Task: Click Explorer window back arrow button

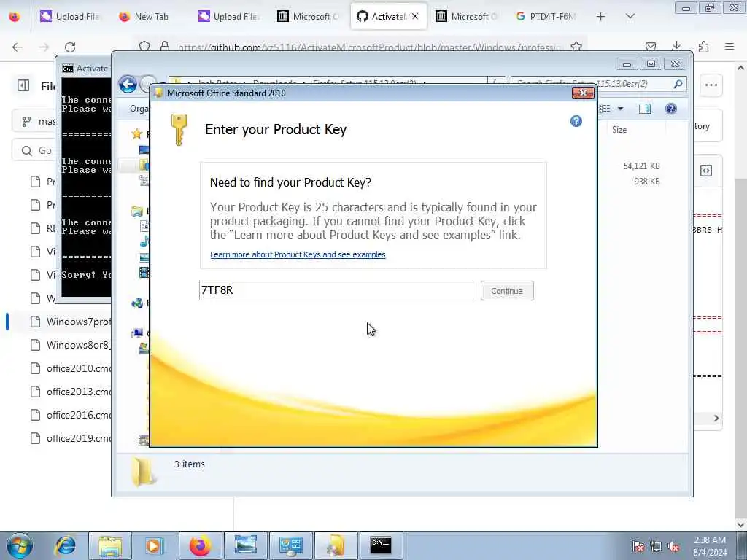Action: point(128,85)
